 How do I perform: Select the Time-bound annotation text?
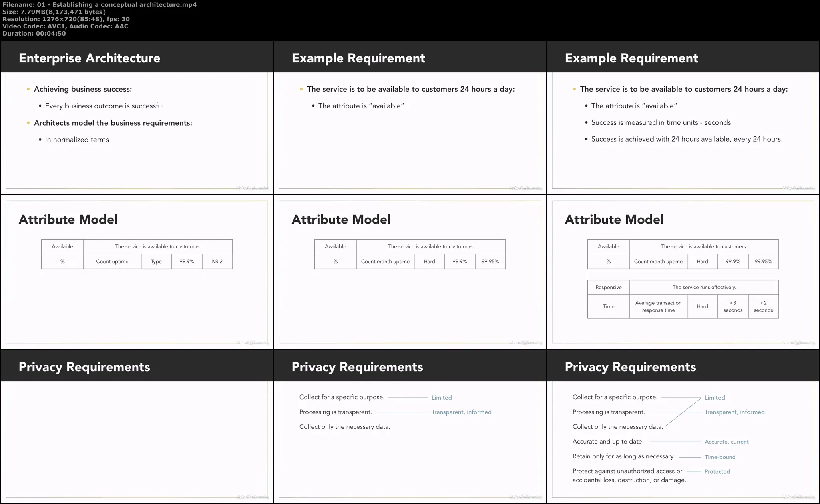click(x=720, y=457)
